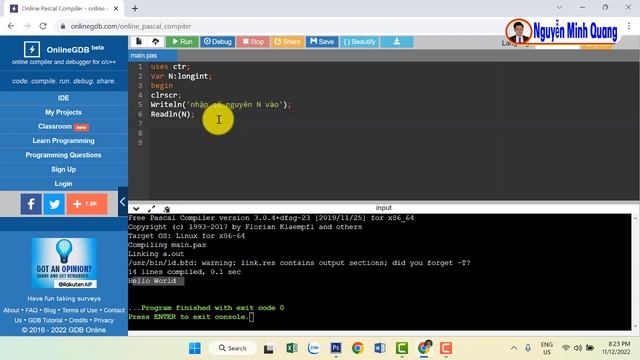This screenshot has width=640, height=360.
Task: Click the console output scrollbar
Action: pos(635,272)
